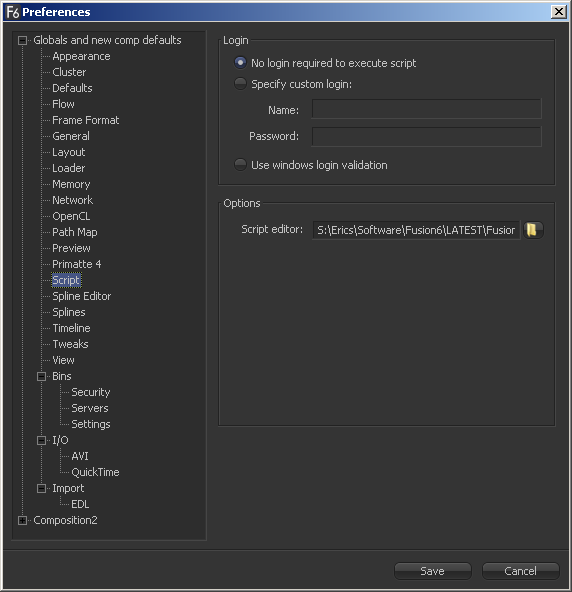572x592 pixels.
Task: Open the Path Map preferences page
Action: (x=75, y=232)
